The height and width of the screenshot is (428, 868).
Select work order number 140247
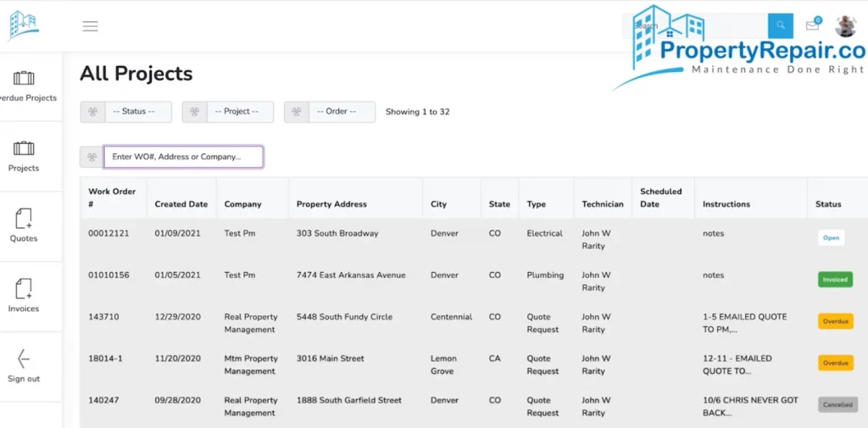pos(103,400)
